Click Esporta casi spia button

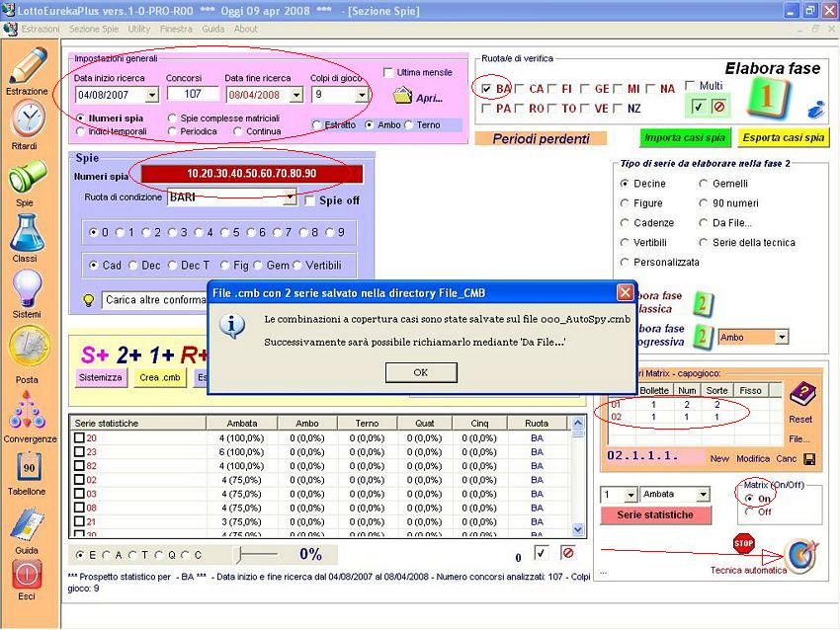[784, 137]
